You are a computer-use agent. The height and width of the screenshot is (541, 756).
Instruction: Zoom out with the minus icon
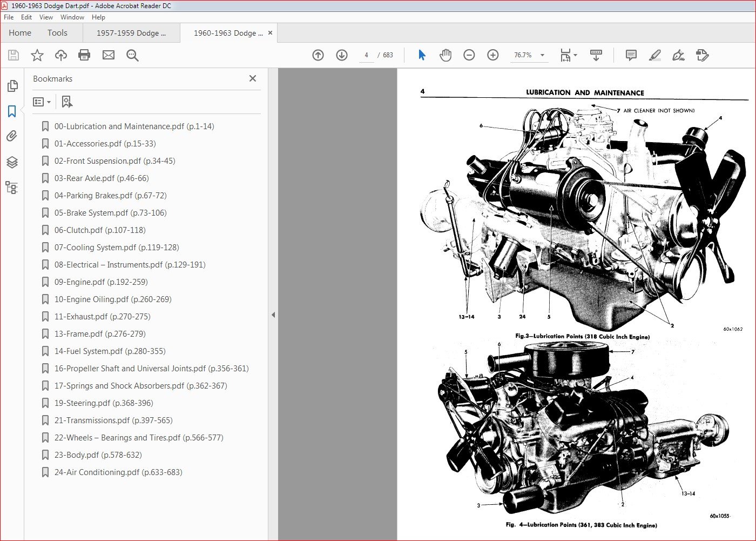pyautogui.click(x=469, y=55)
